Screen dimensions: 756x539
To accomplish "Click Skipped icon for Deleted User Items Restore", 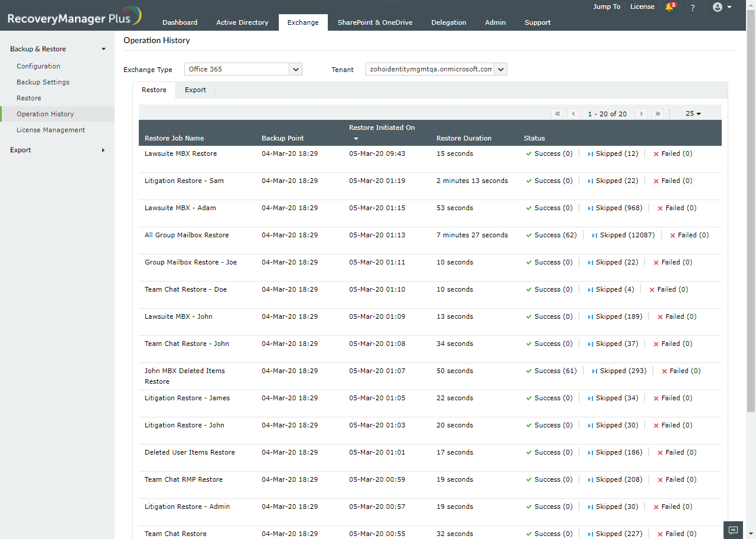I will (x=591, y=452).
